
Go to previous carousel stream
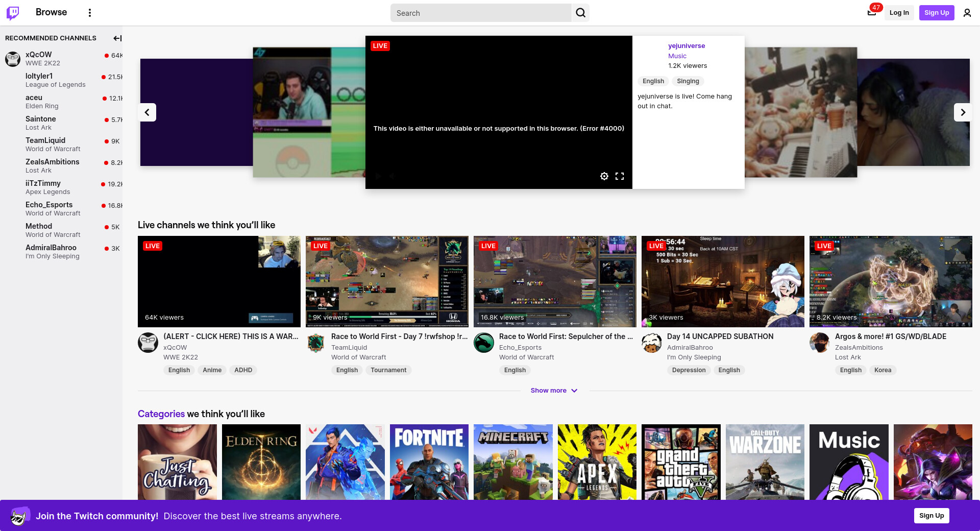tap(147, 112)
